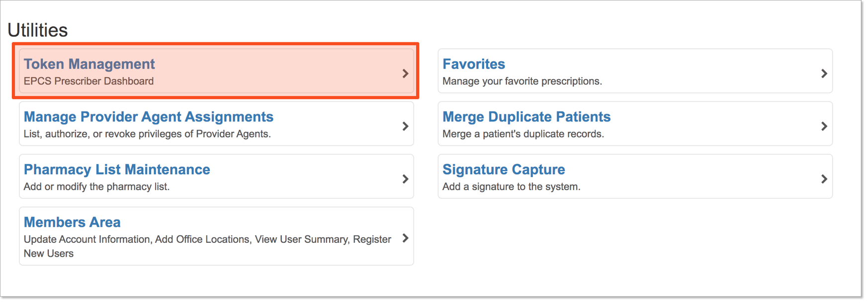Click chevron beside Manage Provider Agent Assignments
Image resolution: width=868 pixels, height=303 pixels.
(x=405, y=126)
